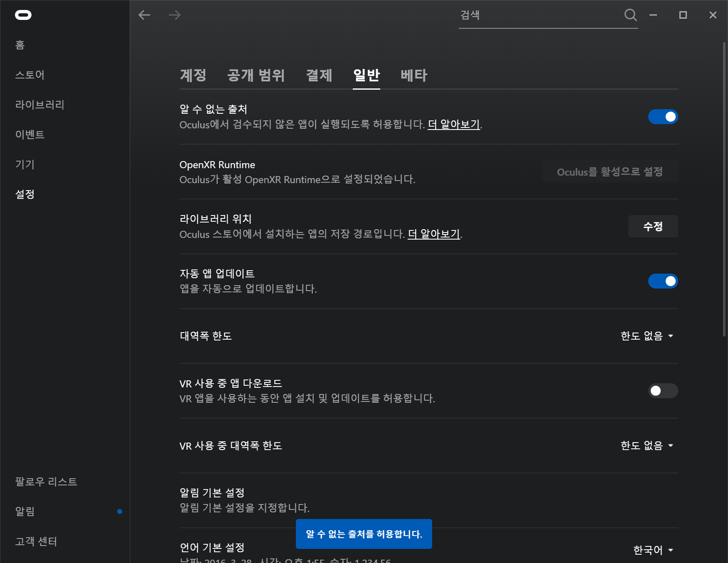Enable the VR 사용 중 앱 다운로드 switch
The height and width of the screenshot is (563, 728).
663,391
